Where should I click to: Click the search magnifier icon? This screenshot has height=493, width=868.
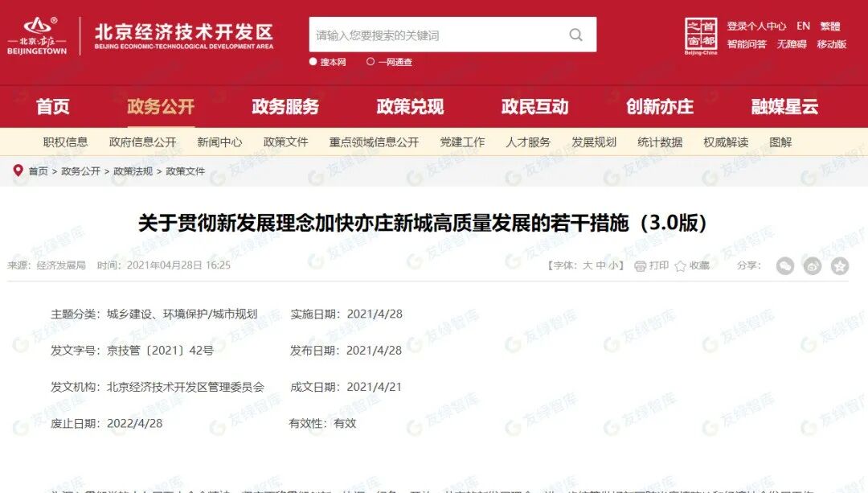(575, 35)
